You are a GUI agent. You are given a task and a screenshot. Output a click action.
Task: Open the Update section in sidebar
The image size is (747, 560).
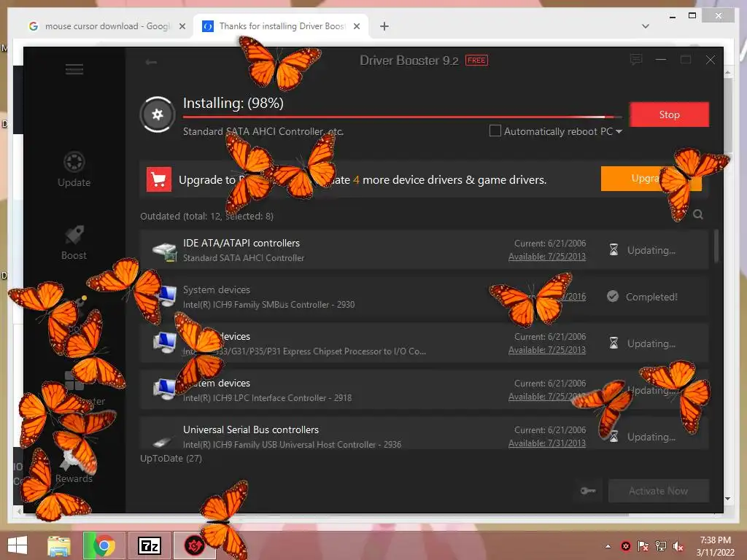point(74,169)
